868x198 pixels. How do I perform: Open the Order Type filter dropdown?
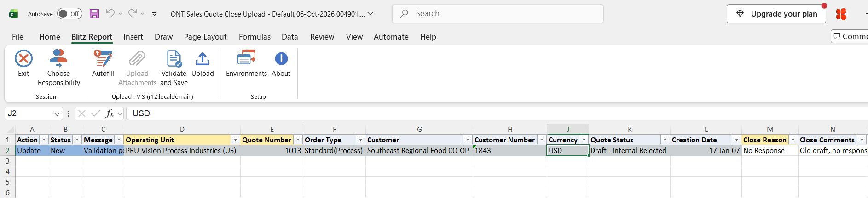pyautogui.click(x=361, y=140)
